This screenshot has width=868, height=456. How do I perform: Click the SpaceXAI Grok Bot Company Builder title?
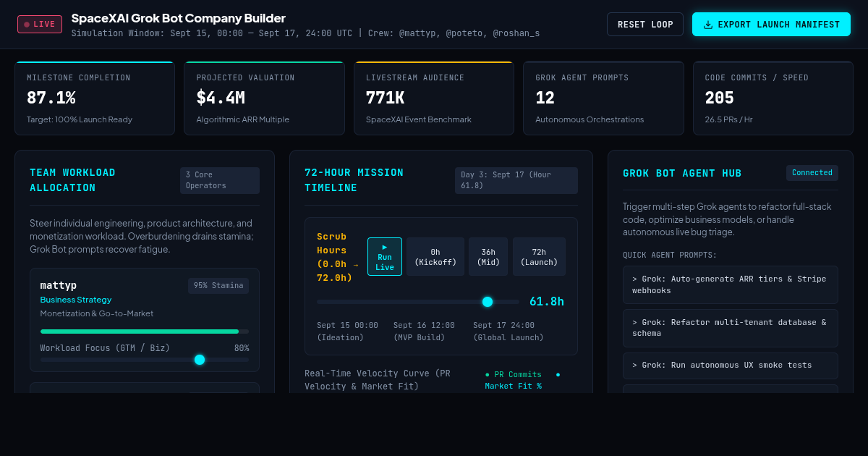tap(179, 18)
